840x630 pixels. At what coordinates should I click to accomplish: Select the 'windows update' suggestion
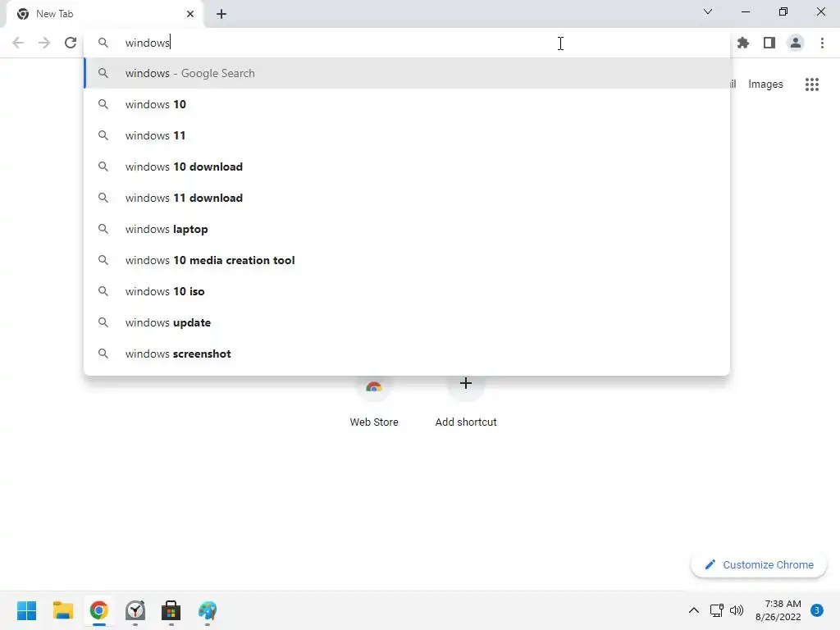407,322
